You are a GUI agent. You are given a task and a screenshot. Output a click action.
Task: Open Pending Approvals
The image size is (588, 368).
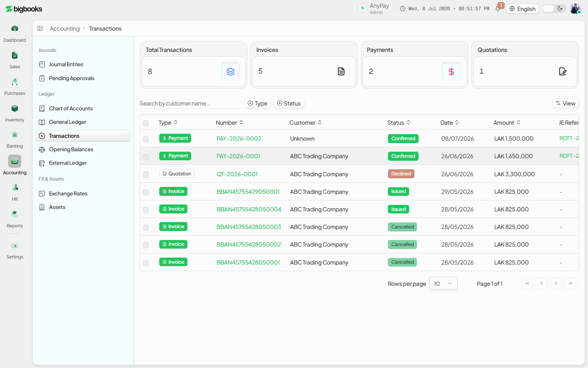click(x=83, y=78)
